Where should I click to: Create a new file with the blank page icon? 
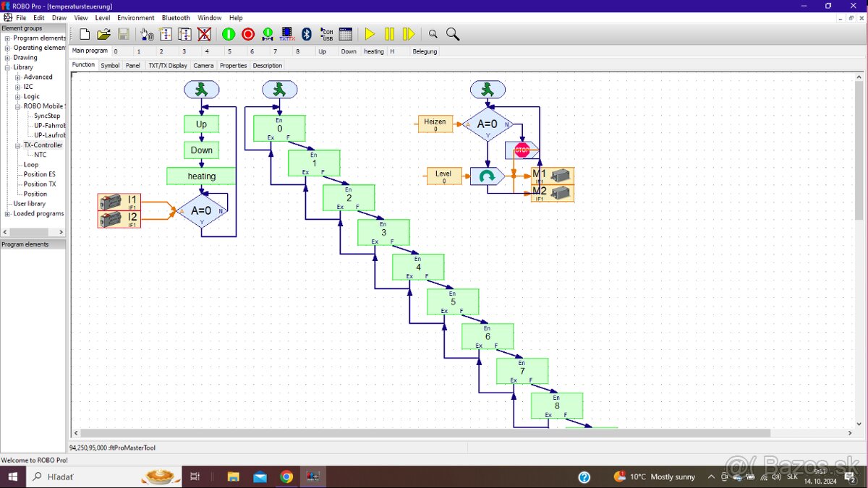coord(85,34)
